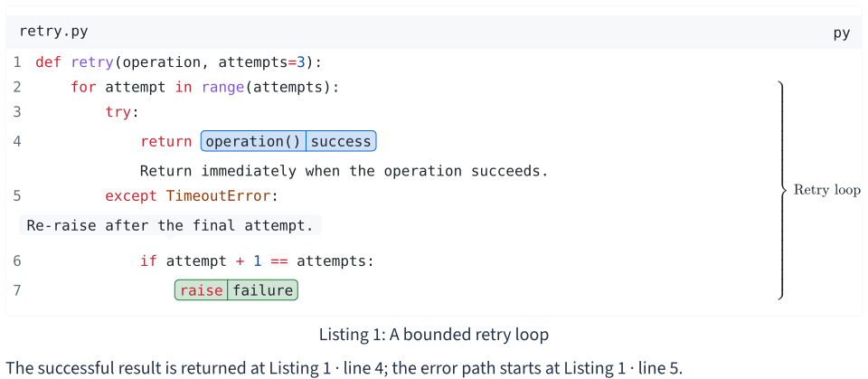Click the default value 3 on line 1
This screenshot has height=379, width=868.
click(x=301, y=62)
